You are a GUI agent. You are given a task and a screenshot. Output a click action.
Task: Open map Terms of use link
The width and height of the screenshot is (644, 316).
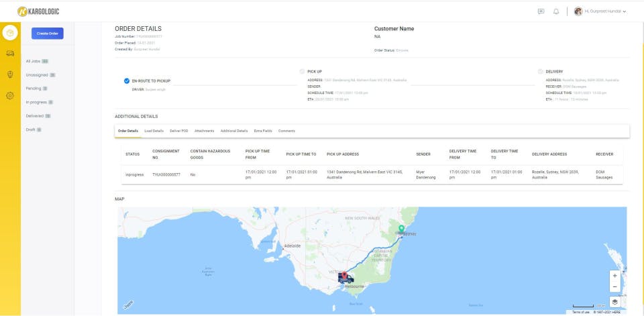580,312
